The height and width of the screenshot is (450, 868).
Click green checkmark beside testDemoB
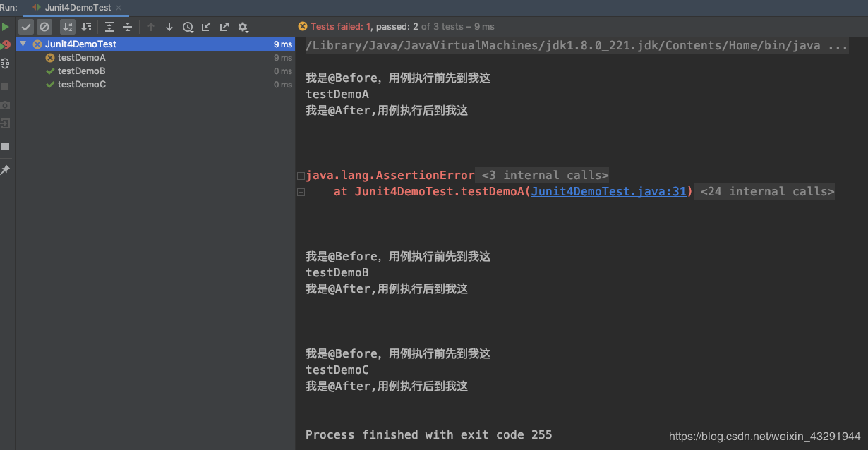pos(50,71)
